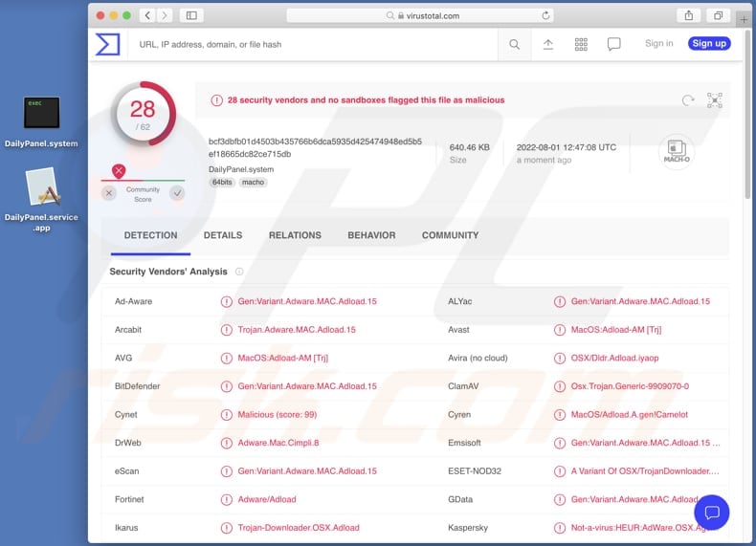This screenshot has height=546, width=756.
Task: Open the comments speech bubble icon in header
Action: (x=613, y=44)
